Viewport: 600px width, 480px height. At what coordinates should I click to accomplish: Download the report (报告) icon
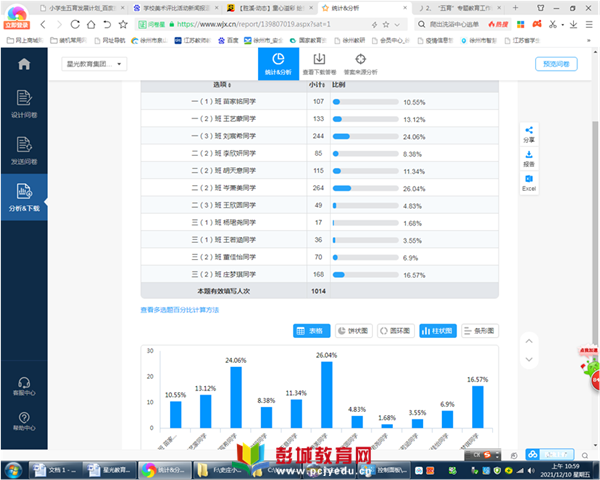(529, 158)
